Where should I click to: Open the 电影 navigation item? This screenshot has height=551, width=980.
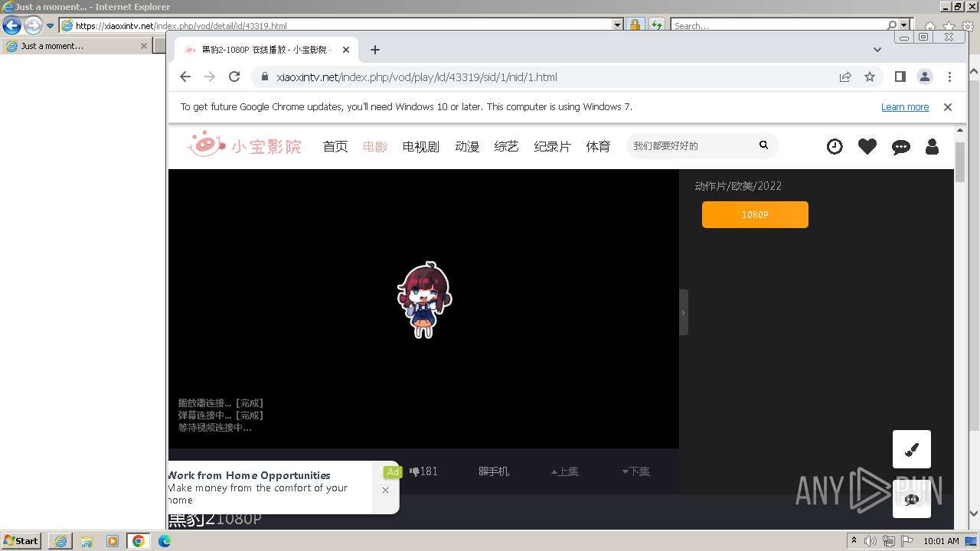[x=375, y=146]
